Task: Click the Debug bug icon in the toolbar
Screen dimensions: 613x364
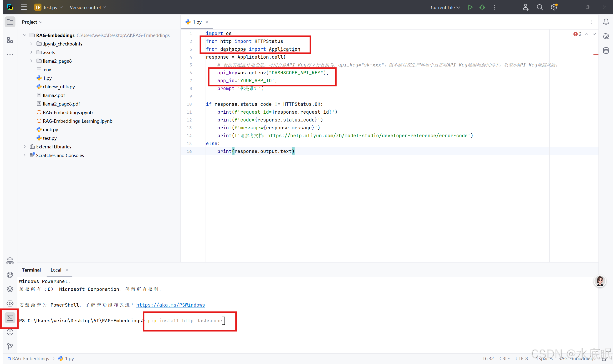Action: point(482,7)
